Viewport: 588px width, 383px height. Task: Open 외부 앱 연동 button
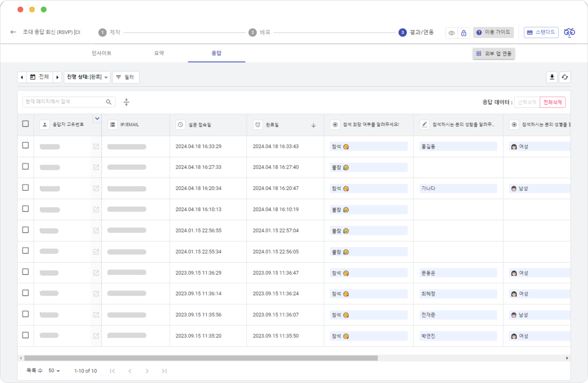[494, 54]
